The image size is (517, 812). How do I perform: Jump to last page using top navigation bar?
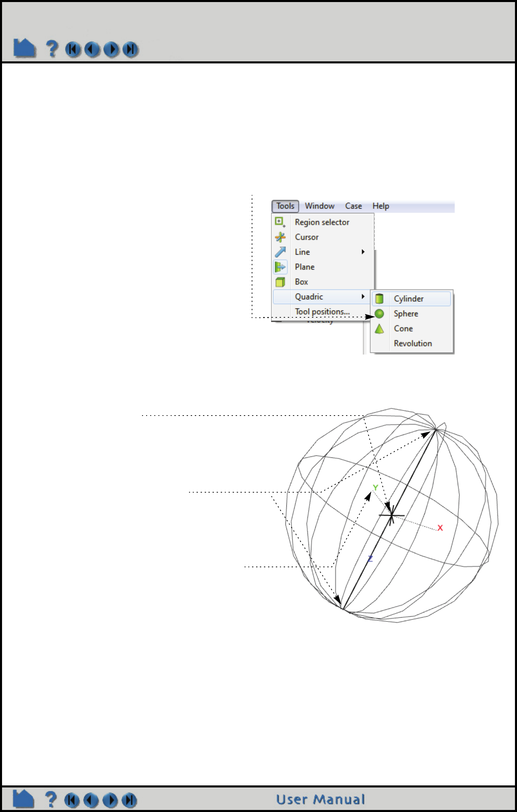coord(130,49)
